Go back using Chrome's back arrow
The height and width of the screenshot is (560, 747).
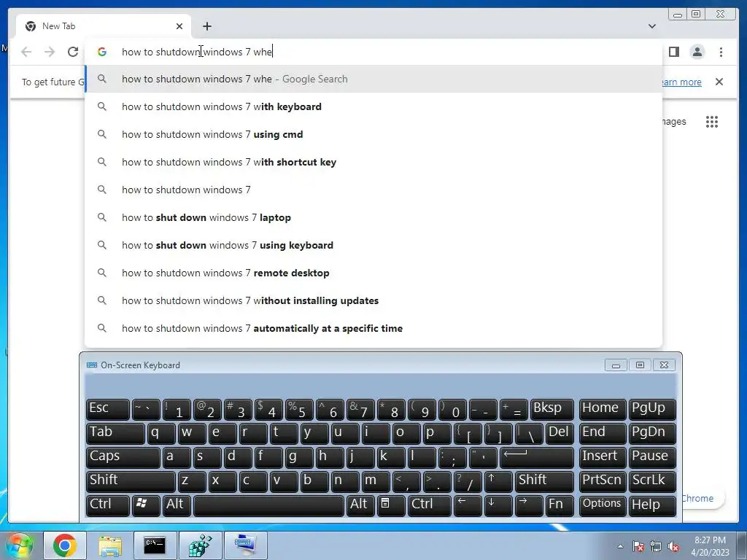26,52
